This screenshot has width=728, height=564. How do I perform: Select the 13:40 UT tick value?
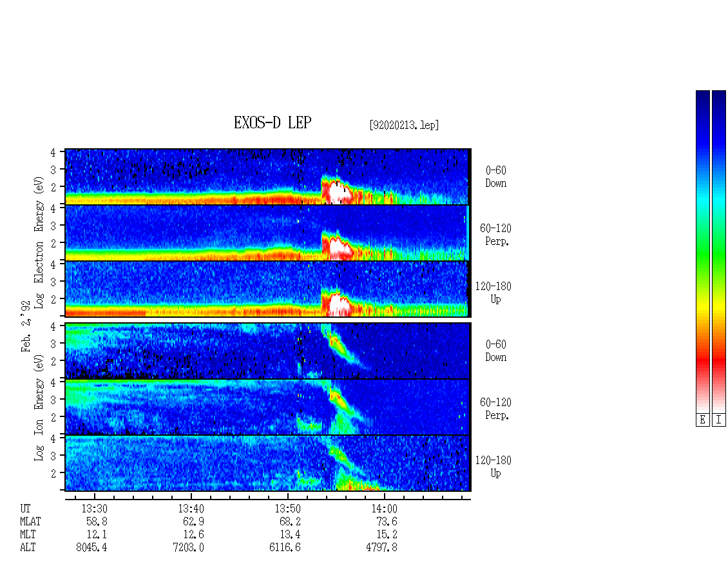tap(191, 509)
